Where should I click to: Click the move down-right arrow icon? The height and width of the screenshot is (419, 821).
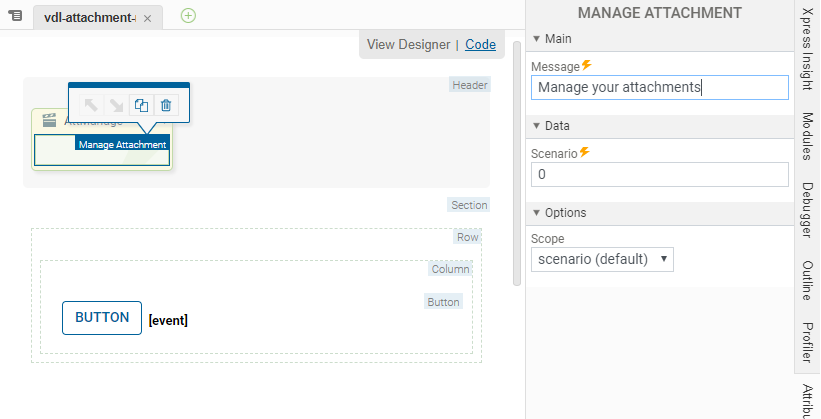click(116, 105)
